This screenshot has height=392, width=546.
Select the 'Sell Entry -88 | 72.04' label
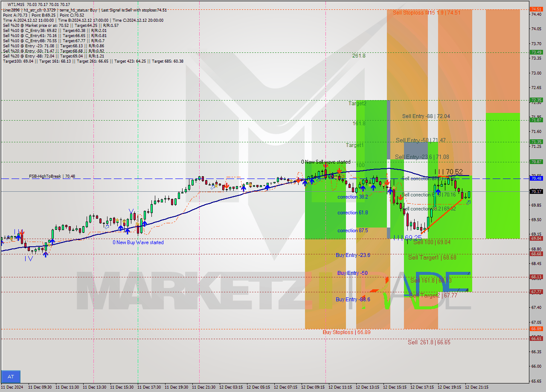tap(426, 116)
